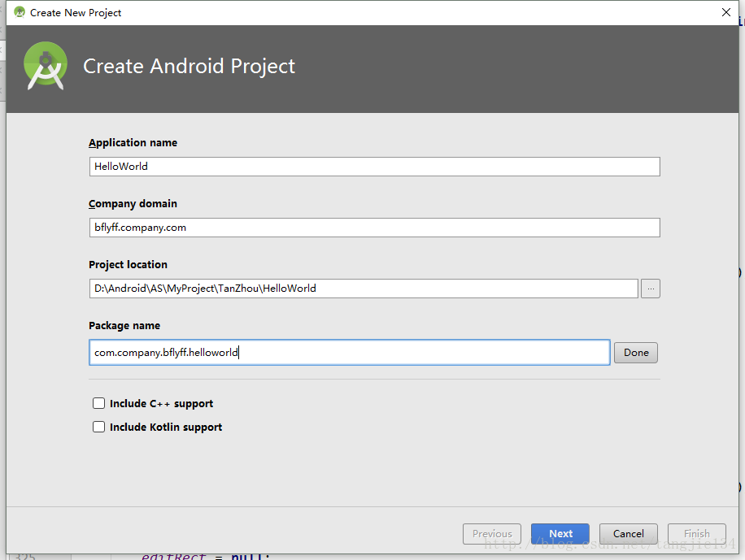The height and width of the screenshot is (560, 745).
Task: Click the Android Studio logo in header
Action: [46, 66]
